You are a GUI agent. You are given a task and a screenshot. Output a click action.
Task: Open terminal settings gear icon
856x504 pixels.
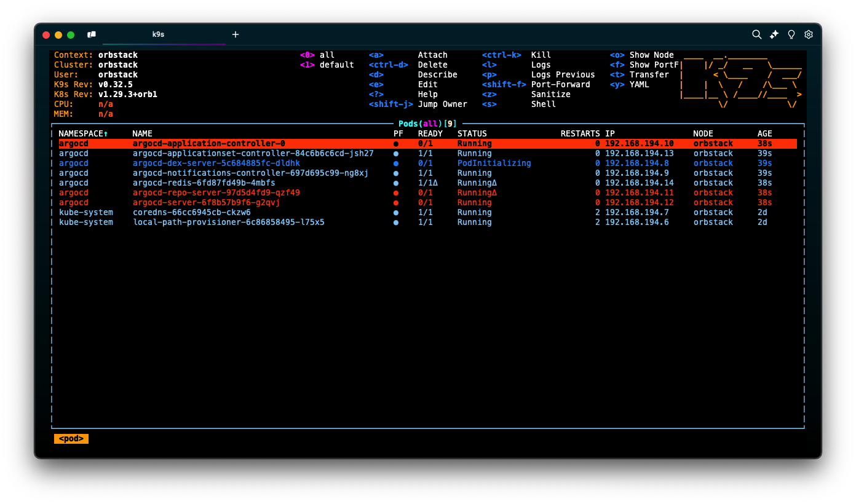pos(809,35)
